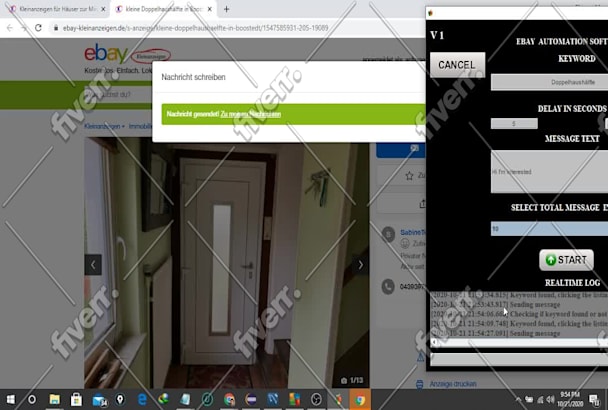The image size is (608, 410).
Task: Click the CANCEL button in automation software
Action: pyautogui.click(x=457, y=65)
